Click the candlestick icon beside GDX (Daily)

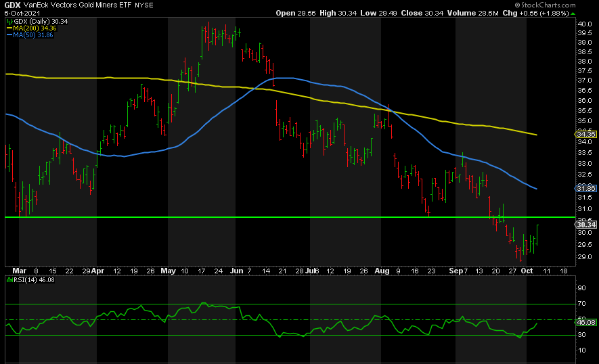[9, 22]
